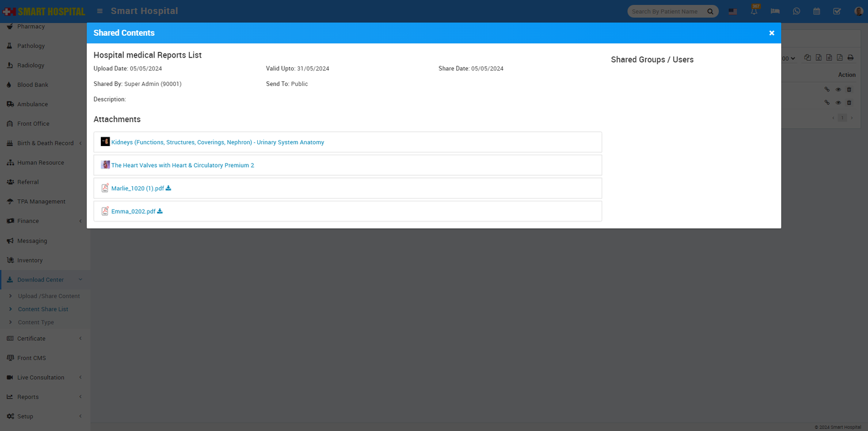Select Content Type submenu item
Viewport: 868px width, 431px height.
pos(36,322)
